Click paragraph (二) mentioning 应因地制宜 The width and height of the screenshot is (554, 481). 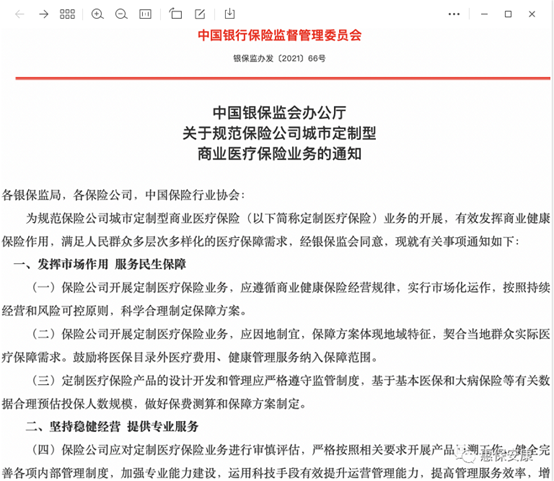[291, 334]
